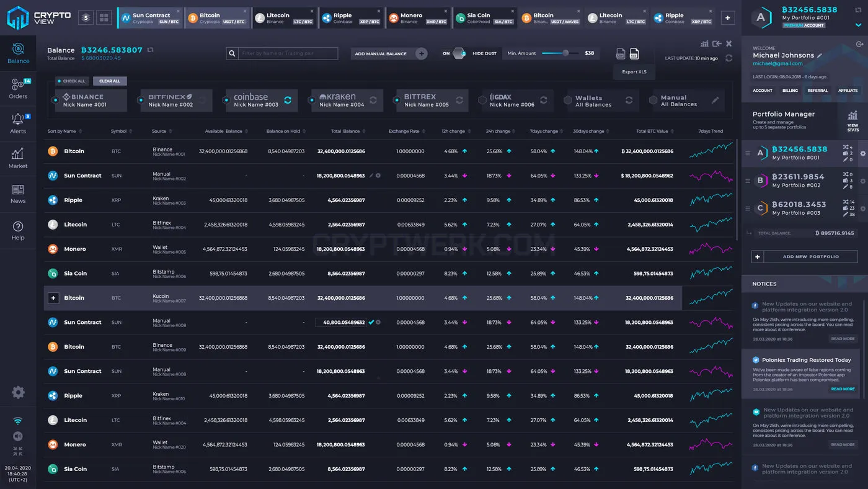Go to the Market chart section
The image size is (868, 489).
coord(18,158)
